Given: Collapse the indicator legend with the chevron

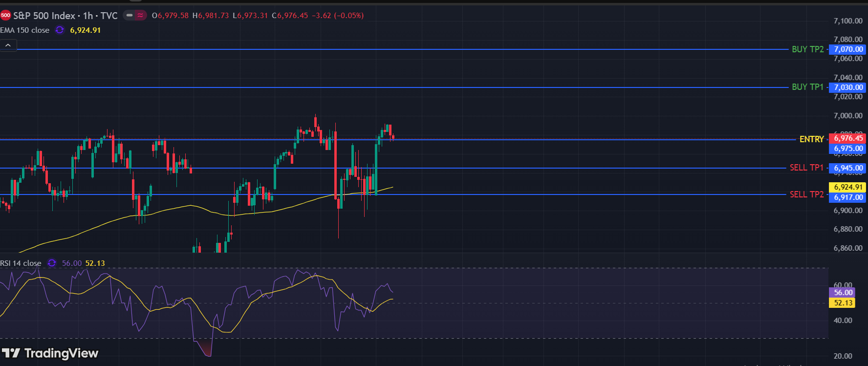Looking at the screenshot, I should [8, 45].
